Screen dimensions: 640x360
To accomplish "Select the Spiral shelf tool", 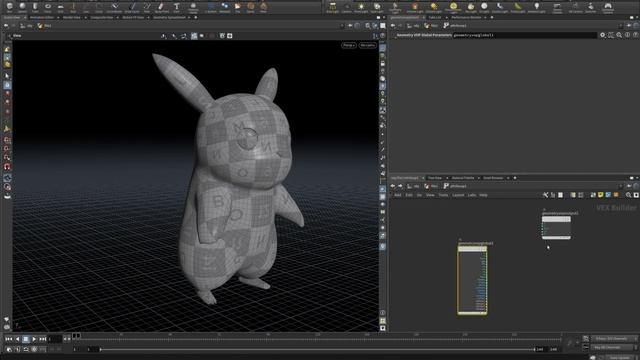I will tap(251, 7).
